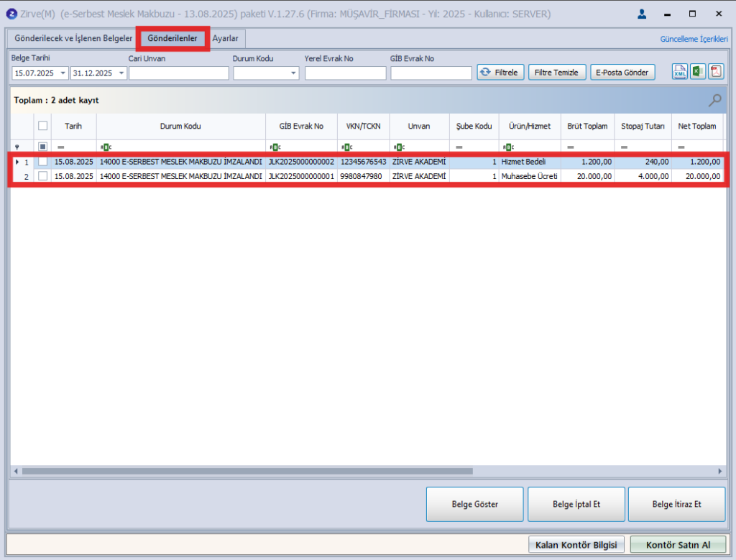736x560 pixels.
Task: Click row 1 current-record arrow indicator
Action: [17, 162]
